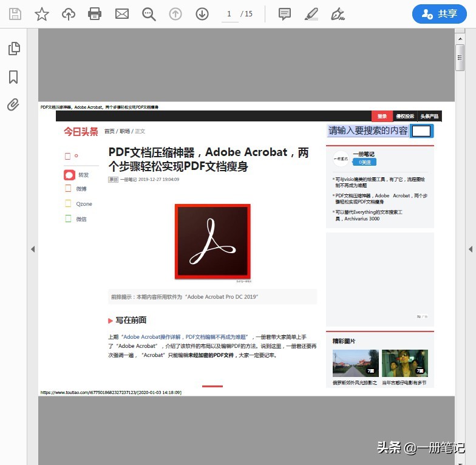This screenshot has height=465, width=476.
Task: Click the search submit button
Action: click(x=421, y=131)
